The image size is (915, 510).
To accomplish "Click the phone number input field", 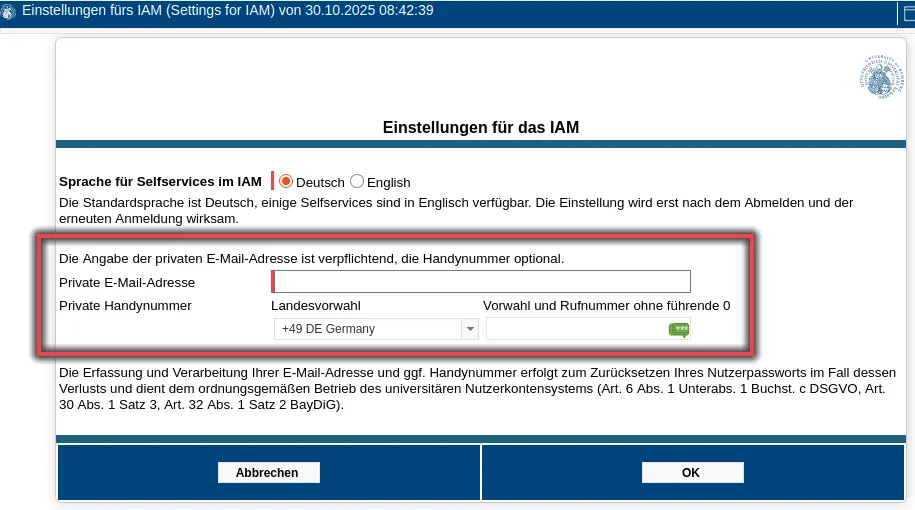I will [575, 329].
